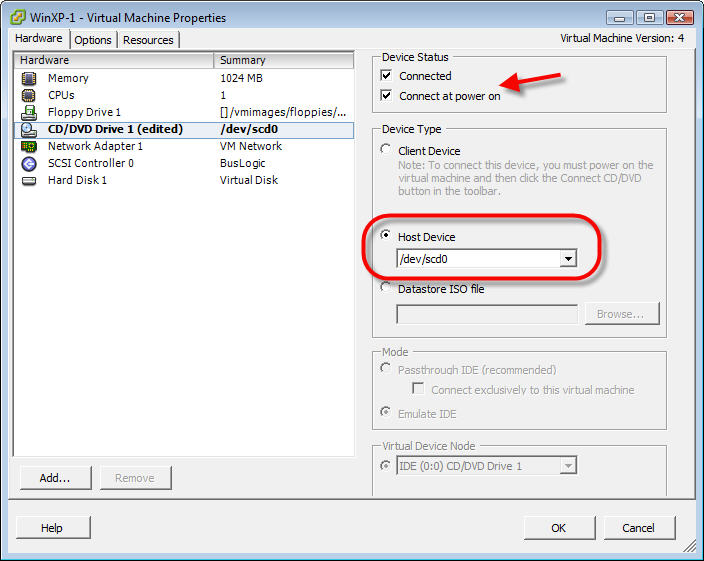The height and width of the screenshot is (561, 704).
Task: Click the VMware icon in title bar
Action: click(x=18, y=17)
